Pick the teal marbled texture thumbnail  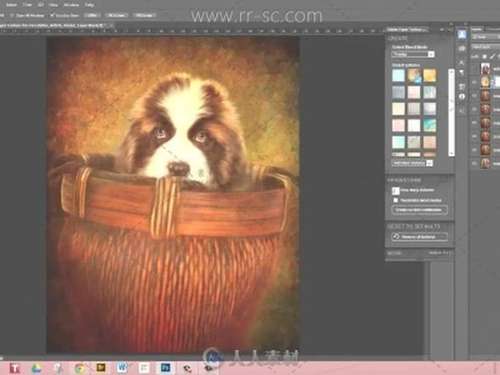(429, 126)
